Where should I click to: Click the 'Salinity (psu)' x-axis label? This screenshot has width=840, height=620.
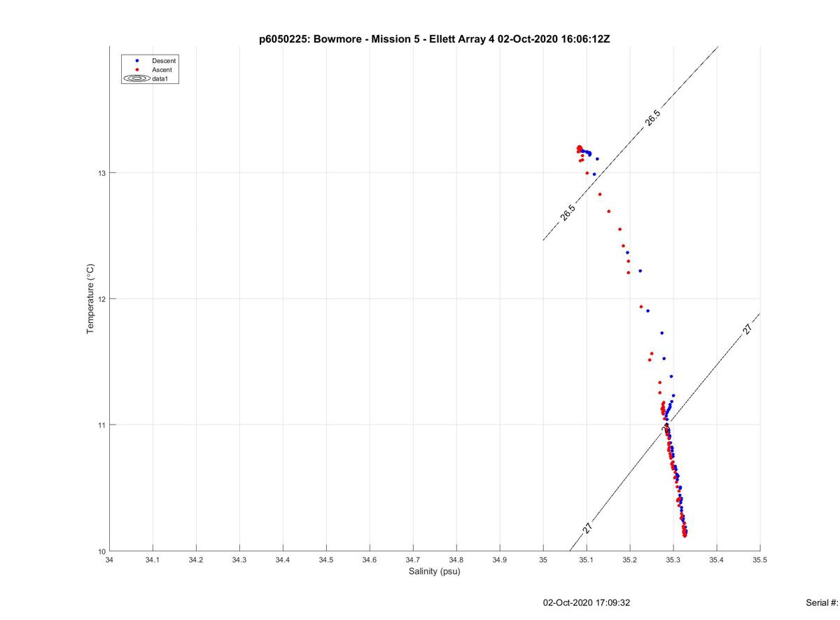[x=435, y=572]
